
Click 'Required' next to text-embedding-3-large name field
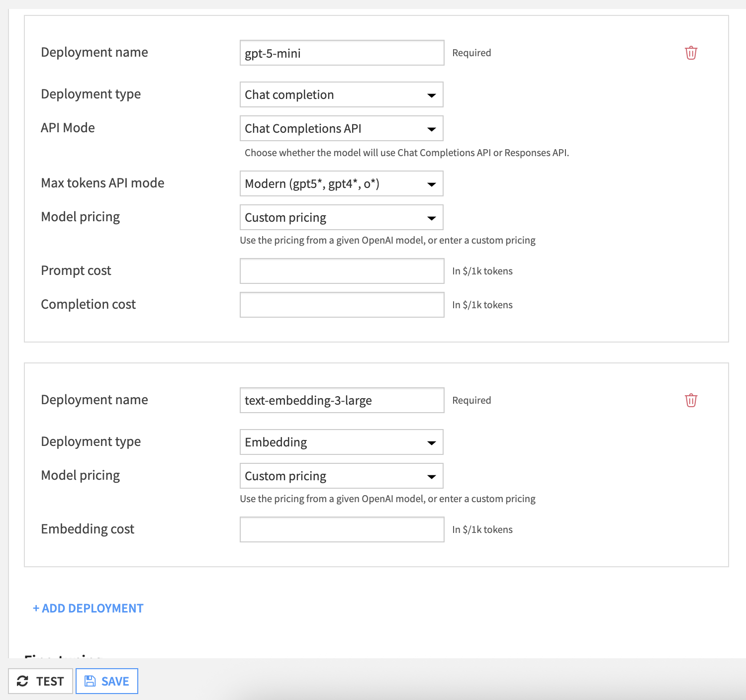coord(471,400)
